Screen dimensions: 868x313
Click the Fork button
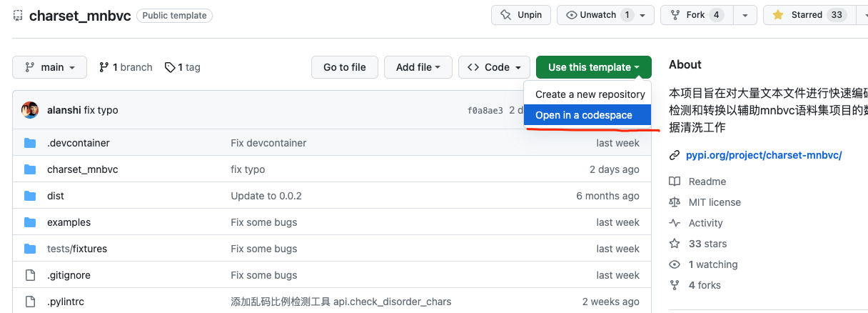pyautogui.click(x=697, y=15)
